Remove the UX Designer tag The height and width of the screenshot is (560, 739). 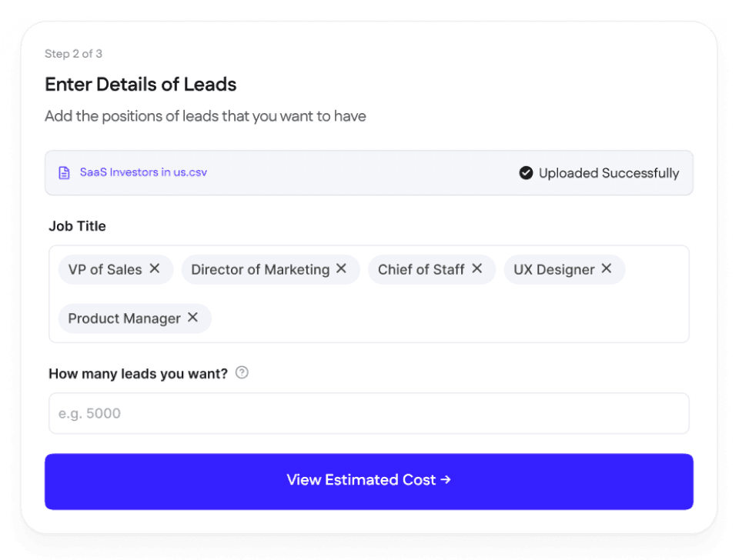607,268
